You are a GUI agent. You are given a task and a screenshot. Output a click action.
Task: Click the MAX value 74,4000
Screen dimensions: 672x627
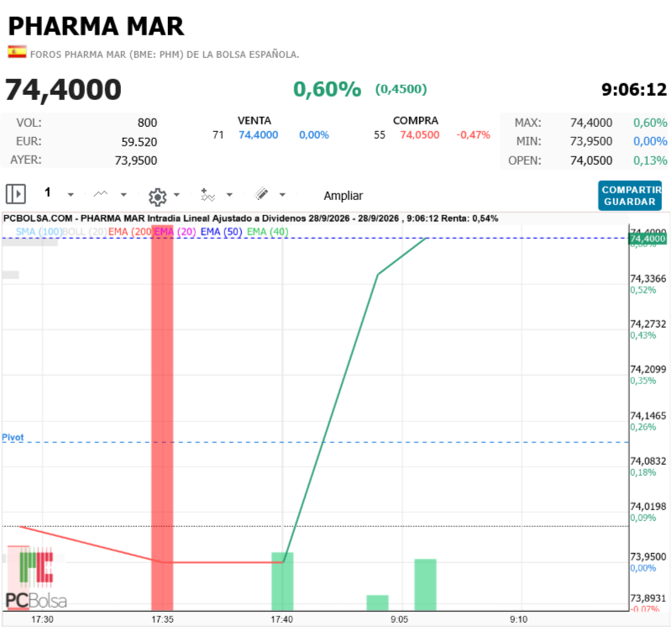point(591,123)
